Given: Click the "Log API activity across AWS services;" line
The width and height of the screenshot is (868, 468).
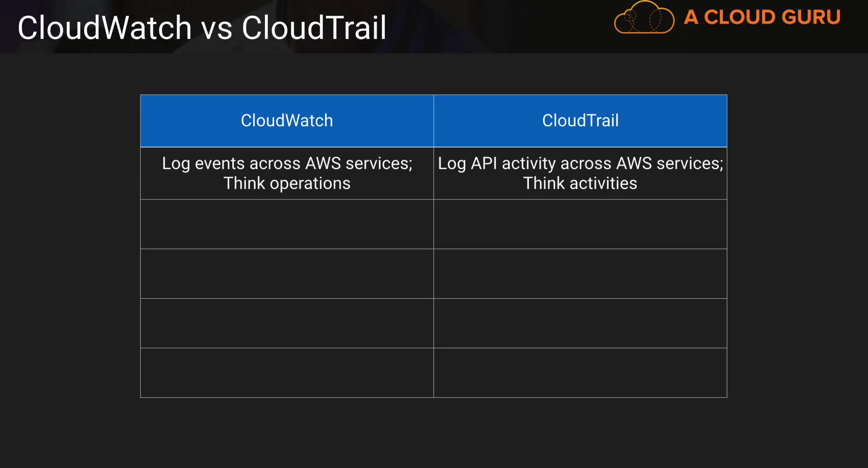Looking at the screenshot, I should click(580, 164).
